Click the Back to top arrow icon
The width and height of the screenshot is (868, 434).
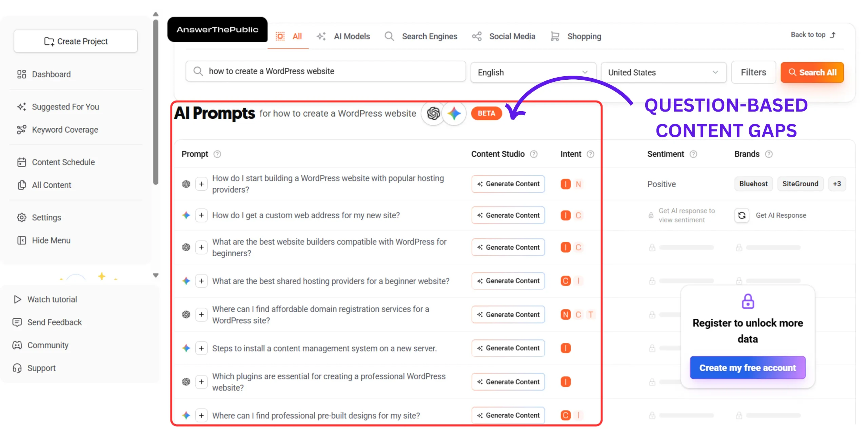coord(833,35)
